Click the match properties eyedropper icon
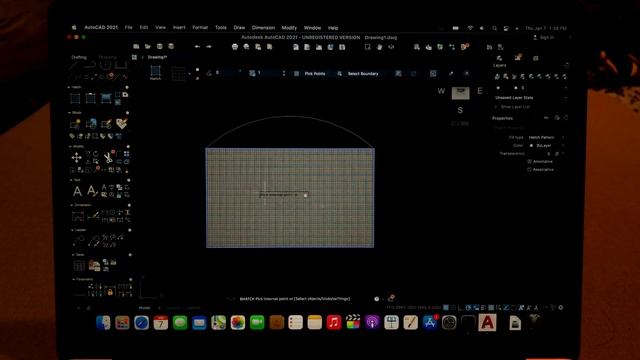640x360 pixels. pos(451,73)
